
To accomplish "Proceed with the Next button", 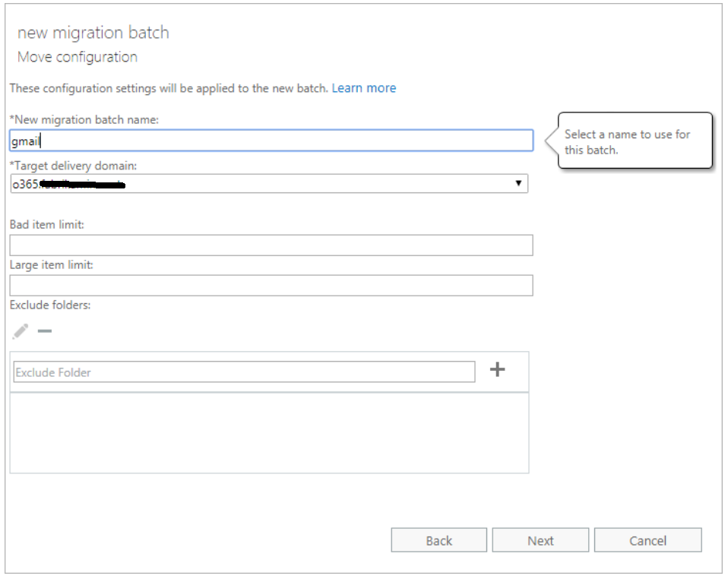I will click(540, 540).
